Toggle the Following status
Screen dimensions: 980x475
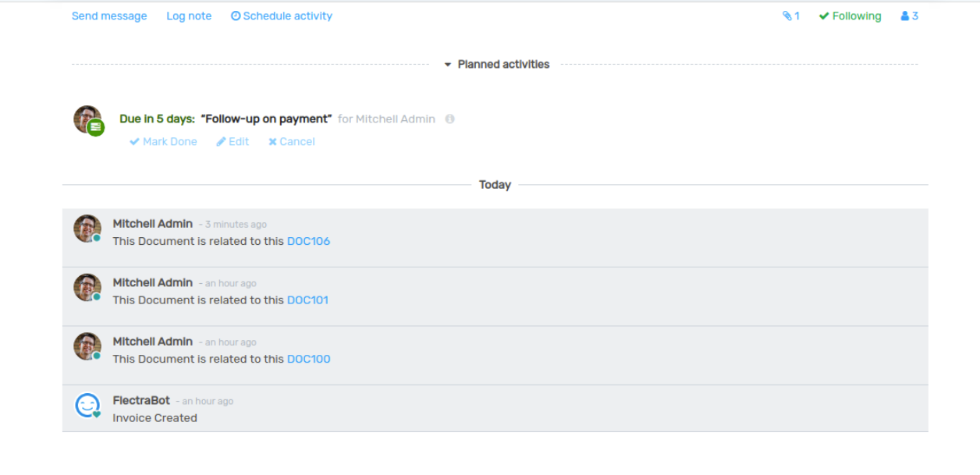(850, 16)
